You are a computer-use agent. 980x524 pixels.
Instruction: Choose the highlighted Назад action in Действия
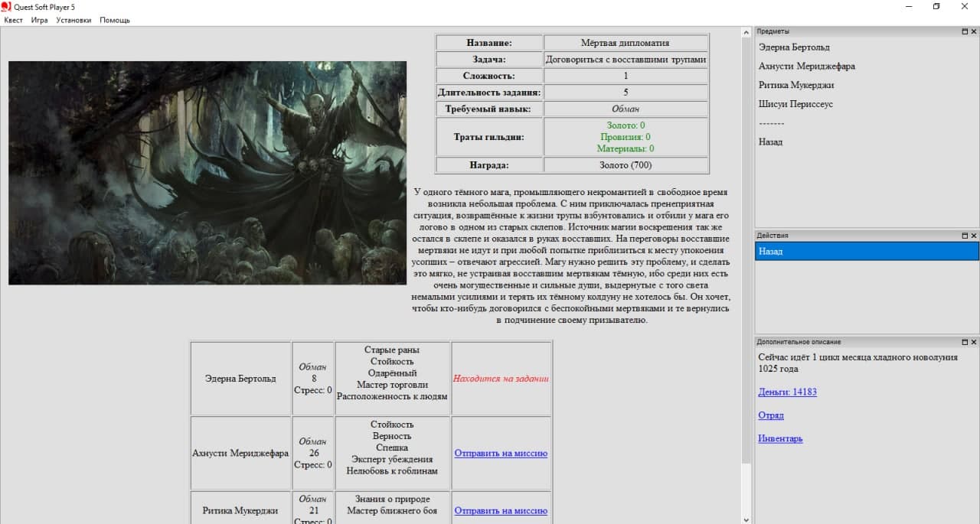pyautogui.click(x=867, y=251)
